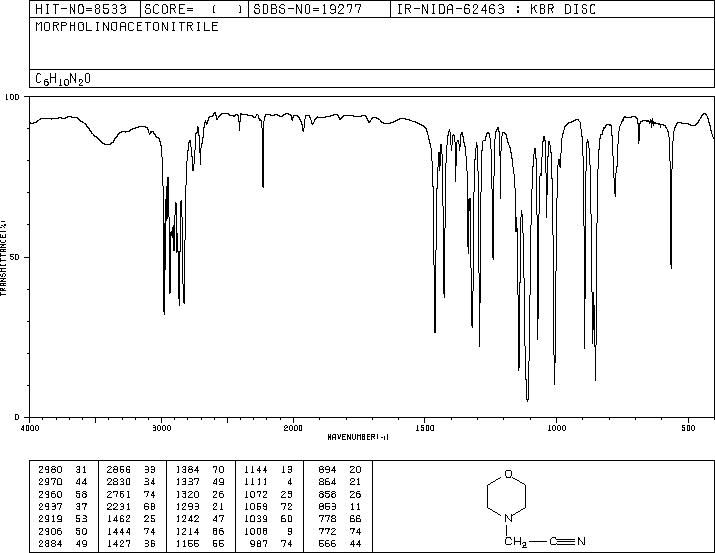Screen dimensions: 715x553
Task: Click the WAVENUMBER axis title
Action: pos(358,437)
